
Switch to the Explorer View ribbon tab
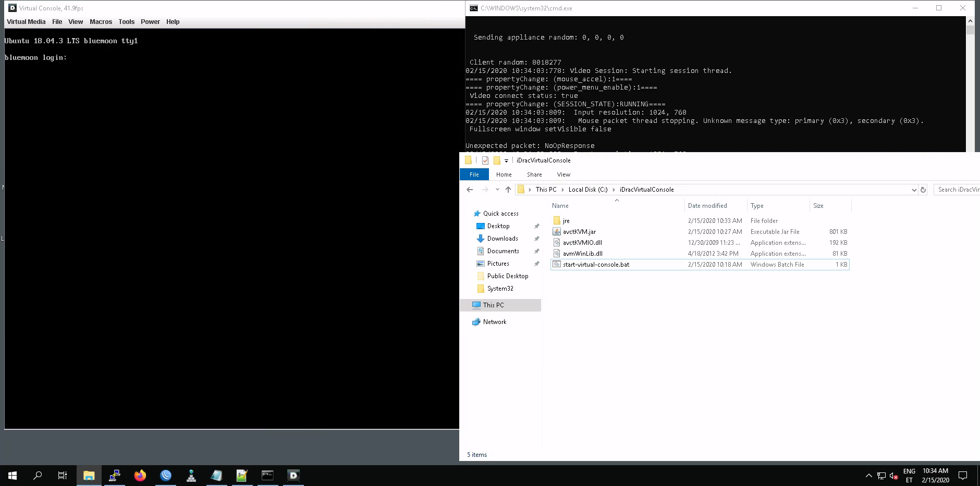pos(563,175)
